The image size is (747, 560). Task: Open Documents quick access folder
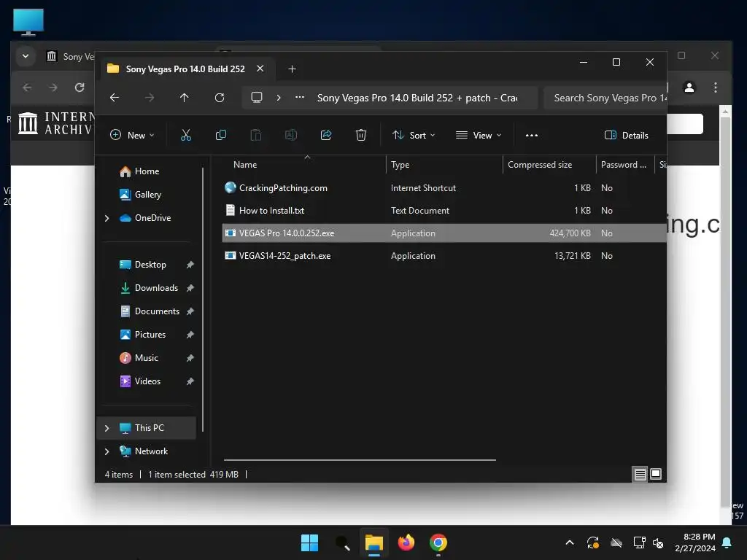[x=157, y=311]
